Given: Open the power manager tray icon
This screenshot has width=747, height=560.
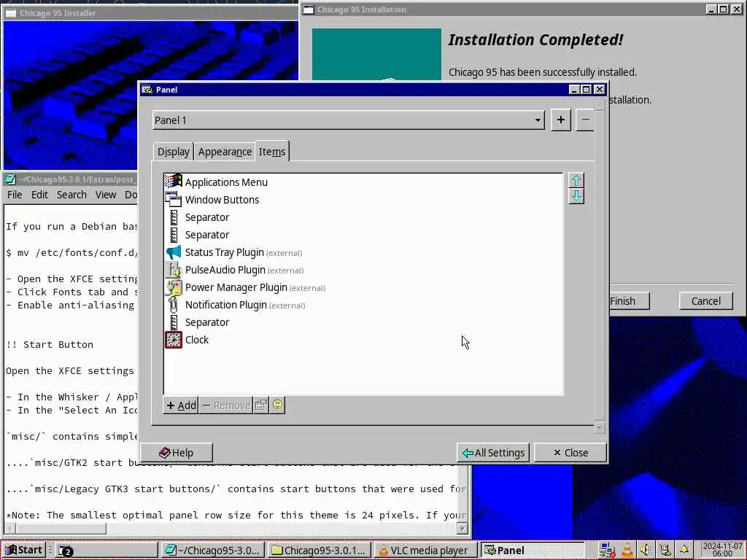Looking at the screenshot, I should point(665,550).
